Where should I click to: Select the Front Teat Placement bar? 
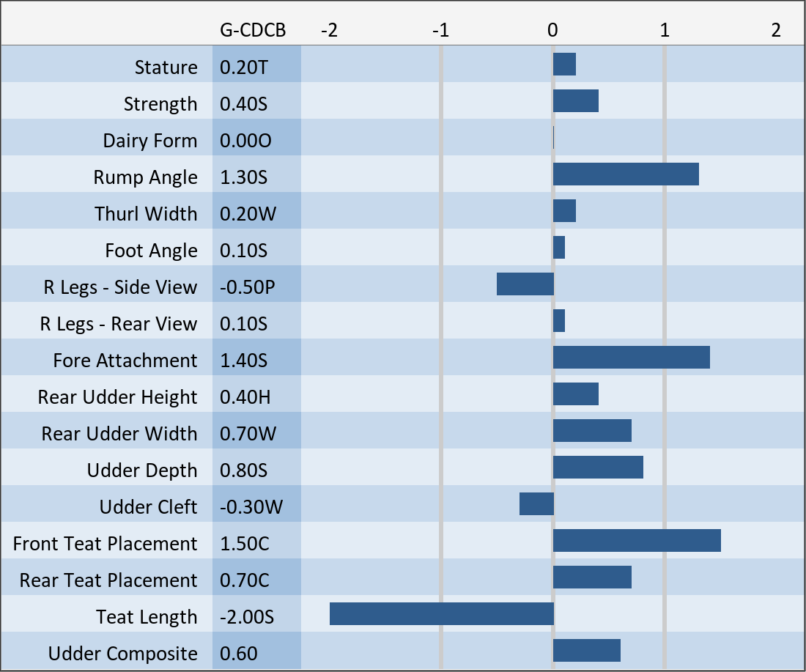636,541
